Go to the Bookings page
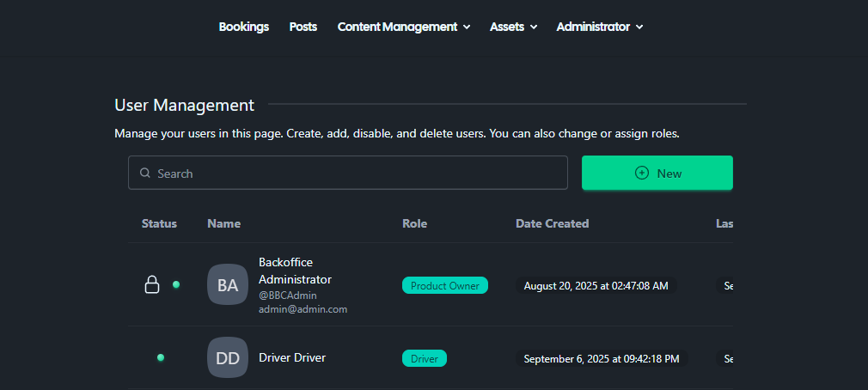Screen dimensions: 868x390 click(x=244, y=27)
